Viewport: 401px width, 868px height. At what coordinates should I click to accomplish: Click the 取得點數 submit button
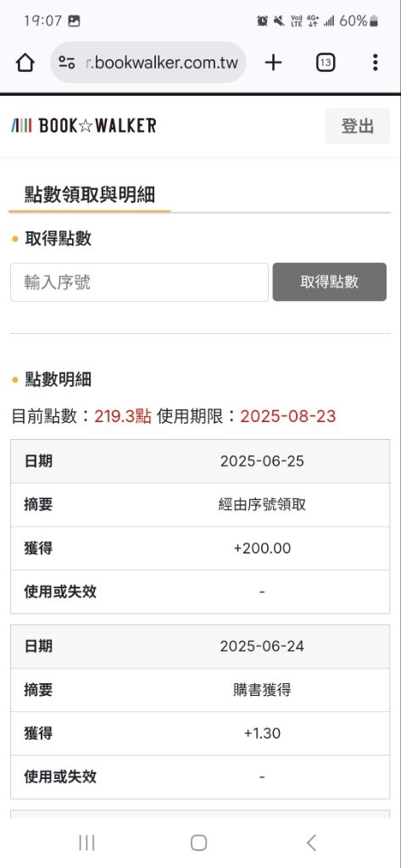point(330,281)
